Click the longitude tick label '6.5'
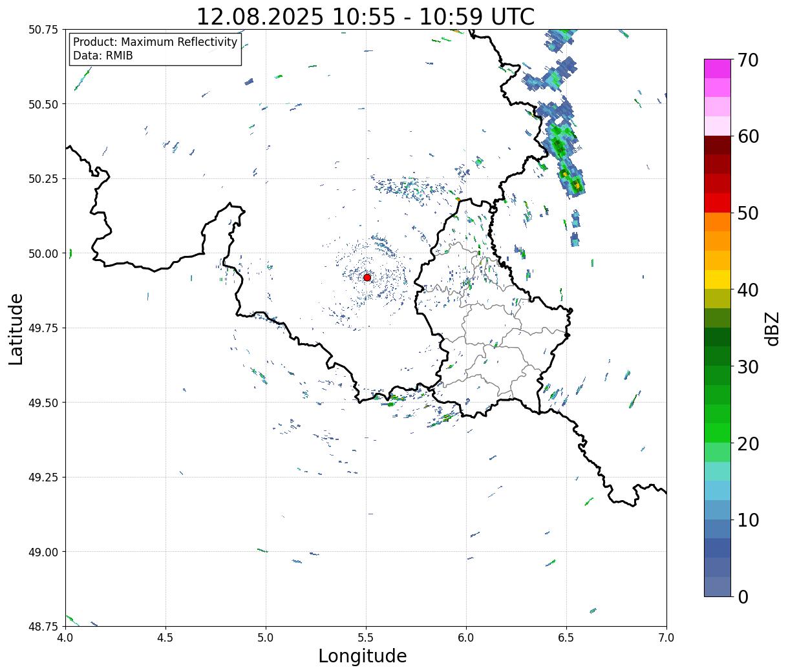Viewport: 788px width, 672px height. [x=566, y=637]
